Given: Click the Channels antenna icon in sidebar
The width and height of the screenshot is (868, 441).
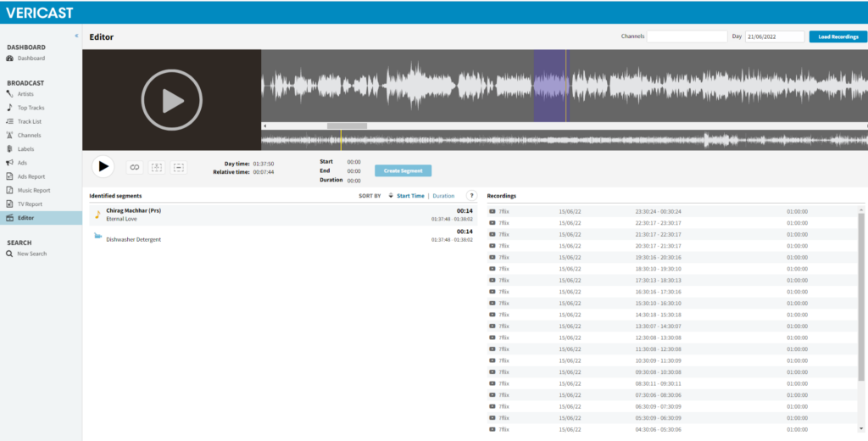Looking at the screenshot, I should (x=9, y=135).
